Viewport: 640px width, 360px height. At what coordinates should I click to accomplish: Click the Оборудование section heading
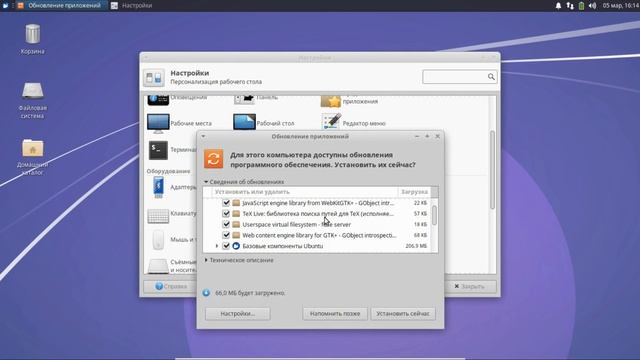point(169,171)
